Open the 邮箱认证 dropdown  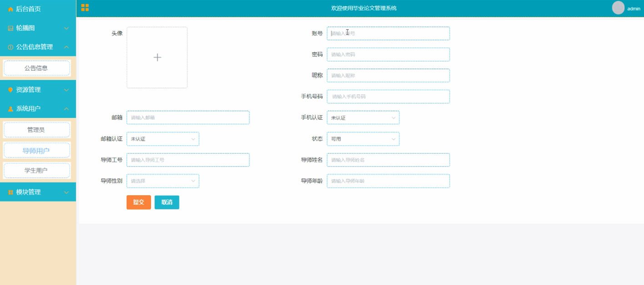(x=163, y=139)
